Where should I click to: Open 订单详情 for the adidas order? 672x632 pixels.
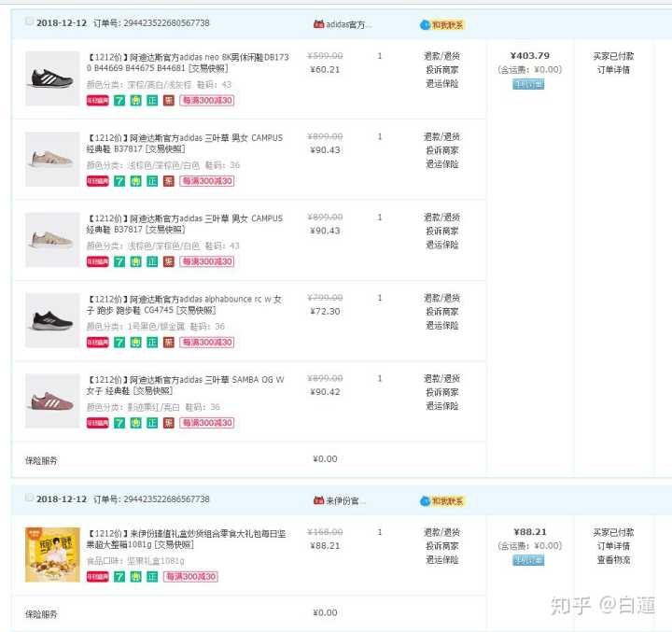pos(613,70)
